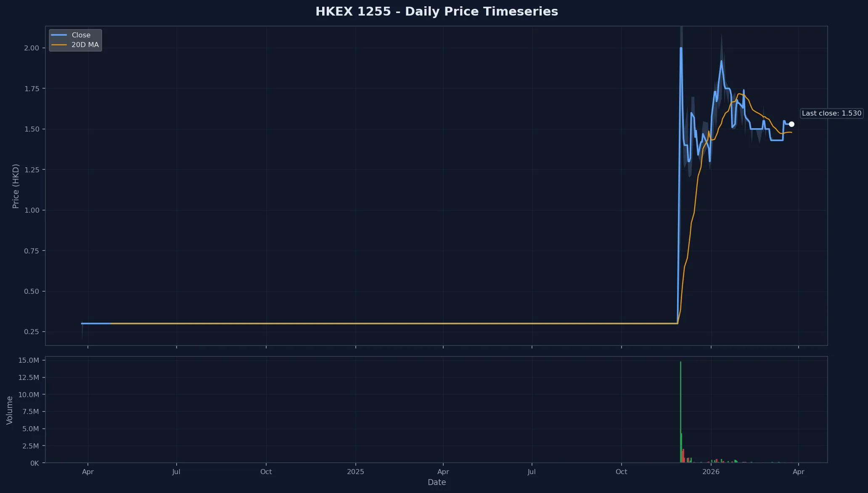Viewport: 868px width, 493px height.
Task: Select the 'Last close: 1.530' annotation
Action: pyautogui.click(x=831, y=113)
